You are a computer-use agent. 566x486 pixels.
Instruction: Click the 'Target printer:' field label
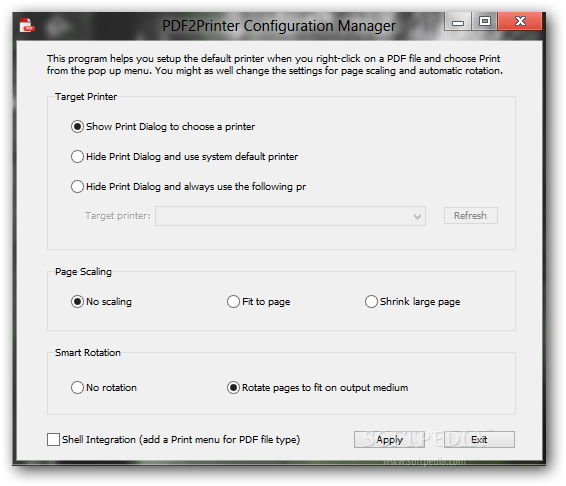(x=118, y=216)
